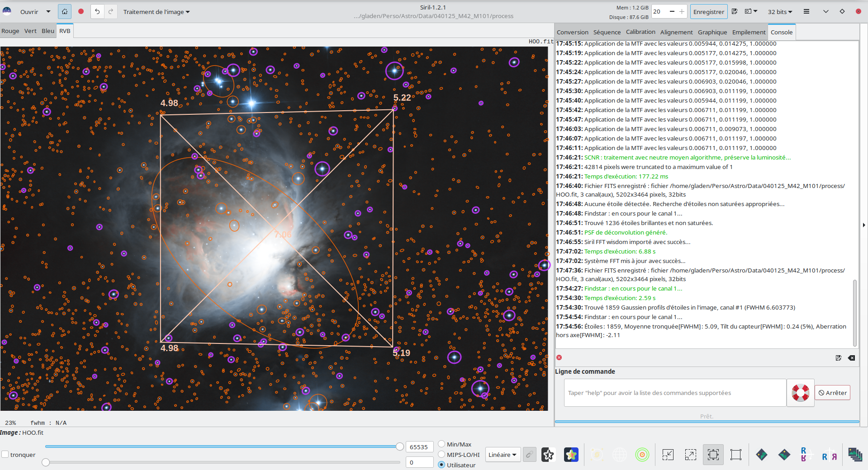Toggle the histogram chain link button

[x=529, y=455]
